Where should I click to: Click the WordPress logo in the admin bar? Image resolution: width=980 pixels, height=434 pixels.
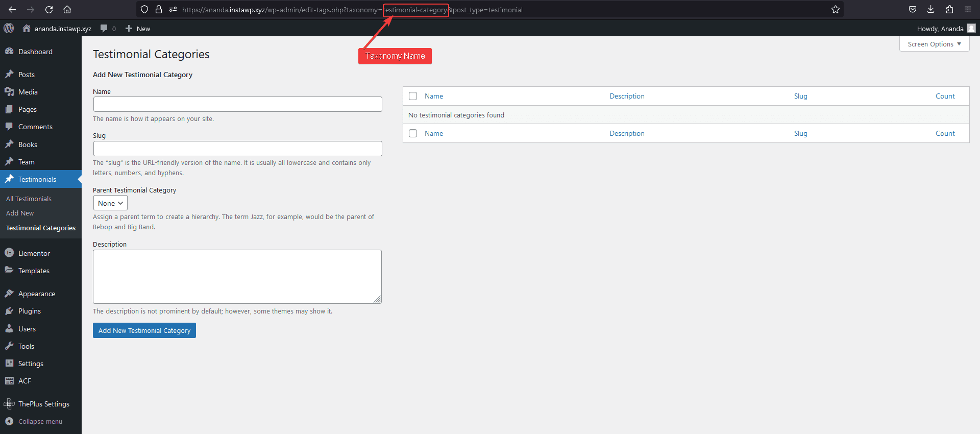point(9,28)
